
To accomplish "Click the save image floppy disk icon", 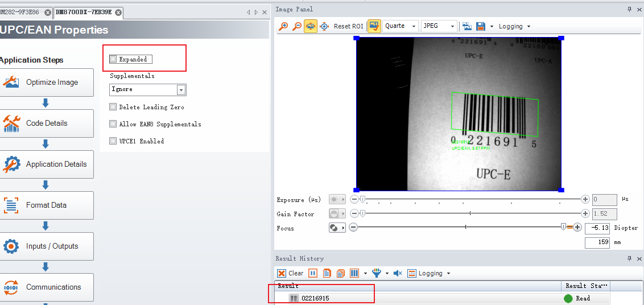I will point(481,26).
